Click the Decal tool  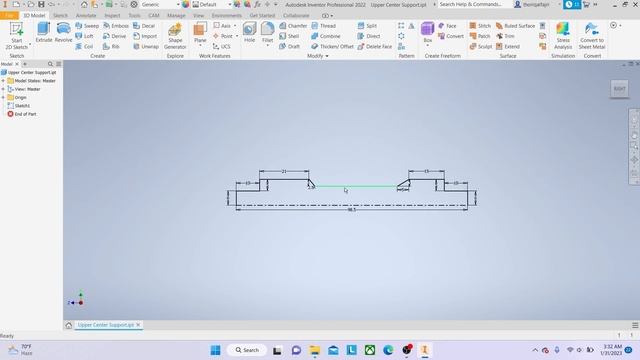[144, 26]
